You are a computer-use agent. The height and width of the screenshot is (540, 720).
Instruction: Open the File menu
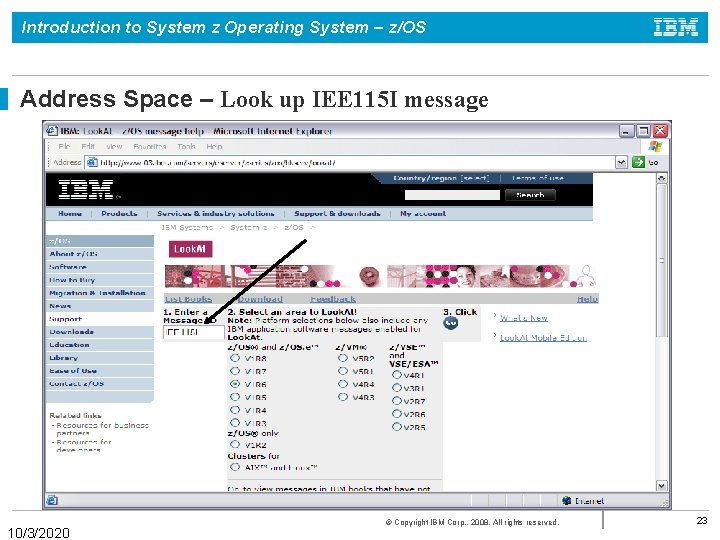click(64, 146)
